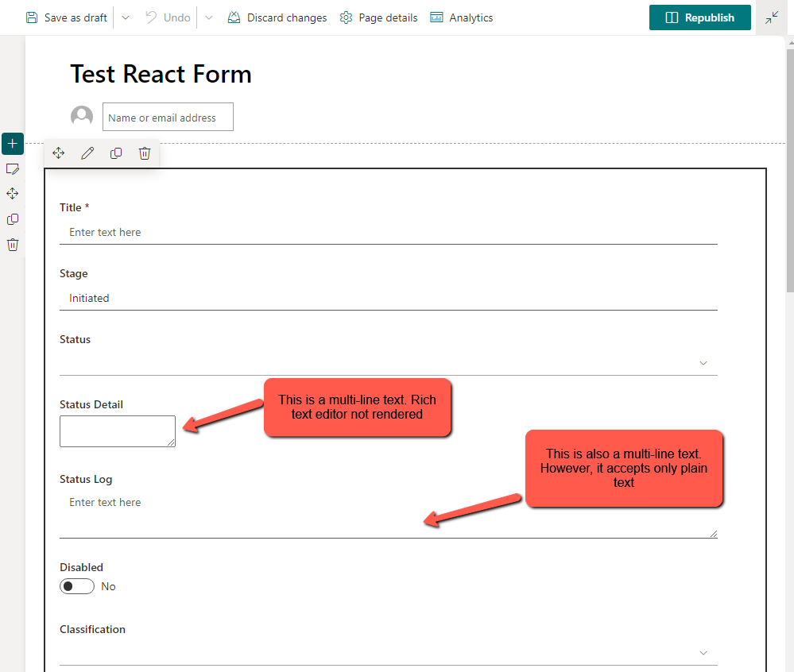Expand the Save as draft chevron menu
794x672 pixels.
coord(124,17)
